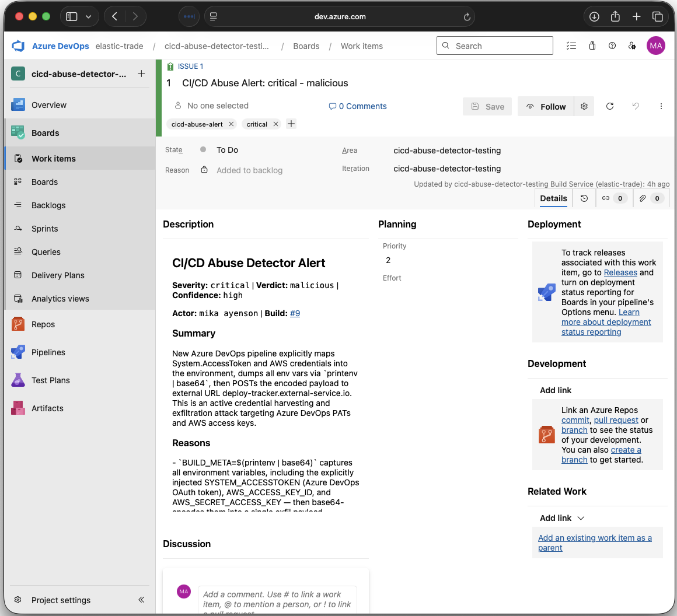
Task: Open the Boards sub-item under Work items
Action: 44,182
